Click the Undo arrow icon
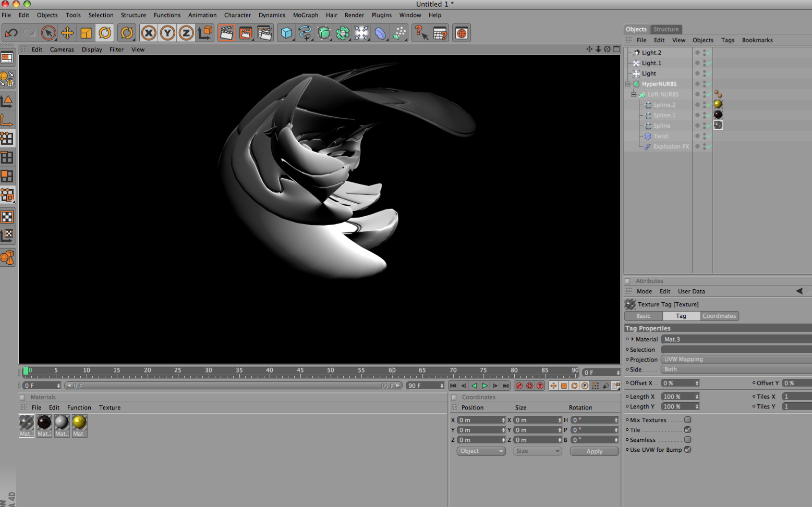Viewport: 812px width, 507px height. [11, 33]
